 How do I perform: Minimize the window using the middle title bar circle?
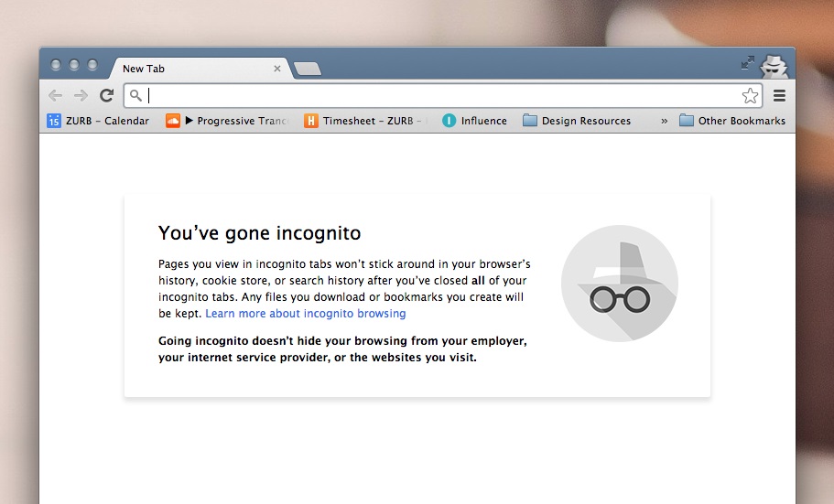coord(74,64)
